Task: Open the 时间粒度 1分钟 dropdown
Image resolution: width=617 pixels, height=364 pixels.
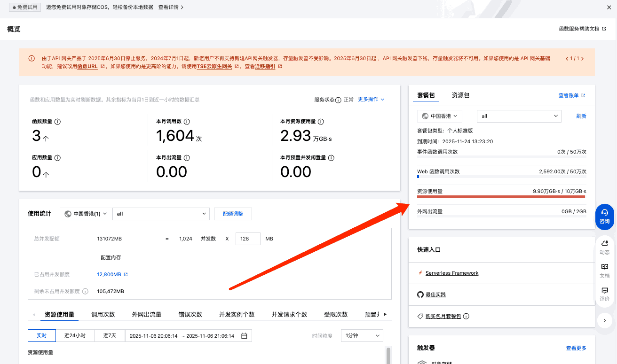Action: point(362,336)
